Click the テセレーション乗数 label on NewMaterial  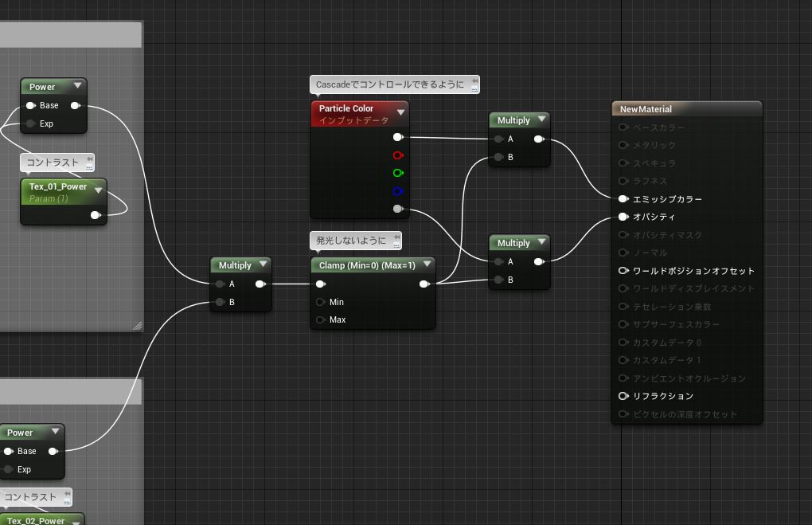tap(672, 307)
